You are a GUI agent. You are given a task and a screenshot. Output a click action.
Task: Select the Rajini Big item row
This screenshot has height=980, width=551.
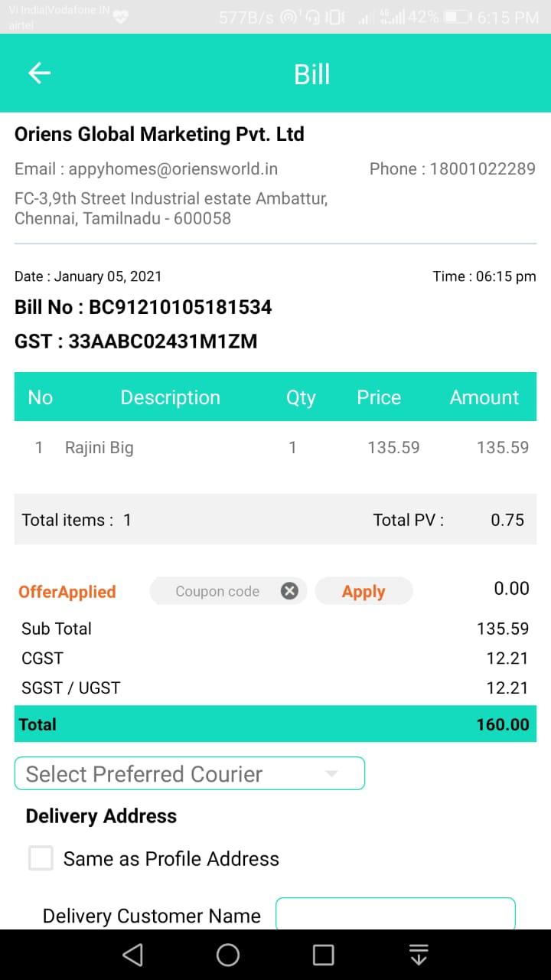pos(275,447)
